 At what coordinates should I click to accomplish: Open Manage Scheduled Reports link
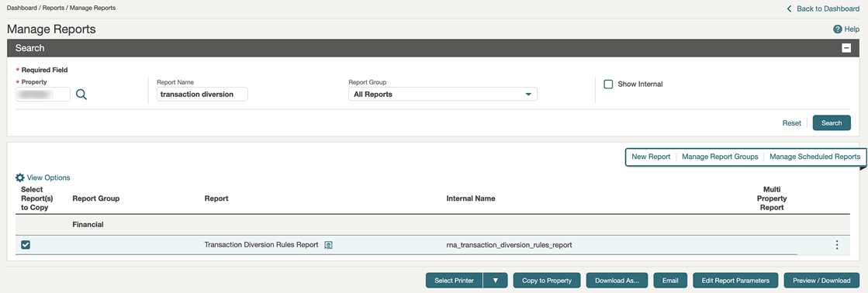pos(814,157)
